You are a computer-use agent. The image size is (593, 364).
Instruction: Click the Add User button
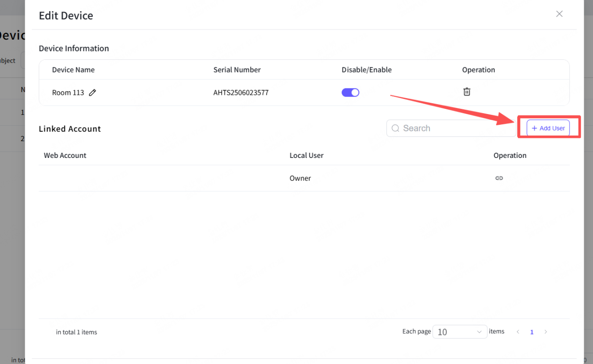548,128
